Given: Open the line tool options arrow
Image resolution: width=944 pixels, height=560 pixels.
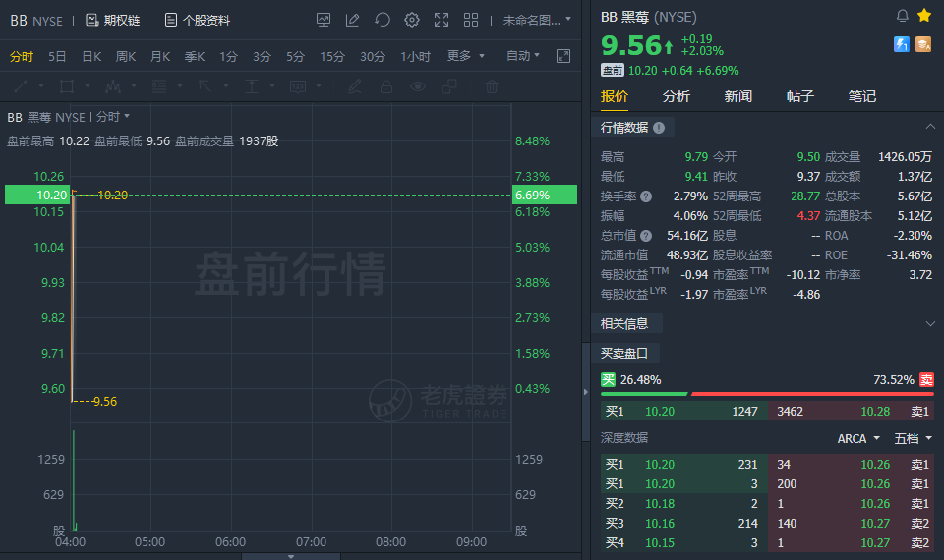Looking at the screenshot, I should click(x=41, y=86).
